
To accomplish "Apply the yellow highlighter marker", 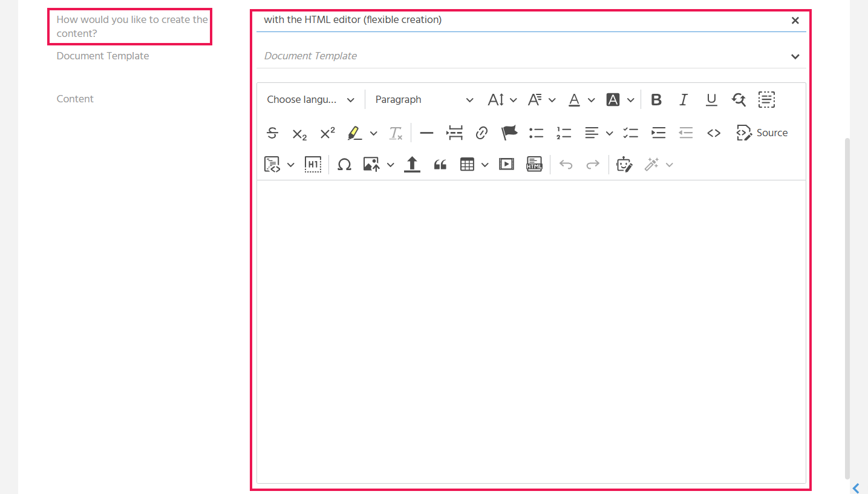I will point(354,133).
